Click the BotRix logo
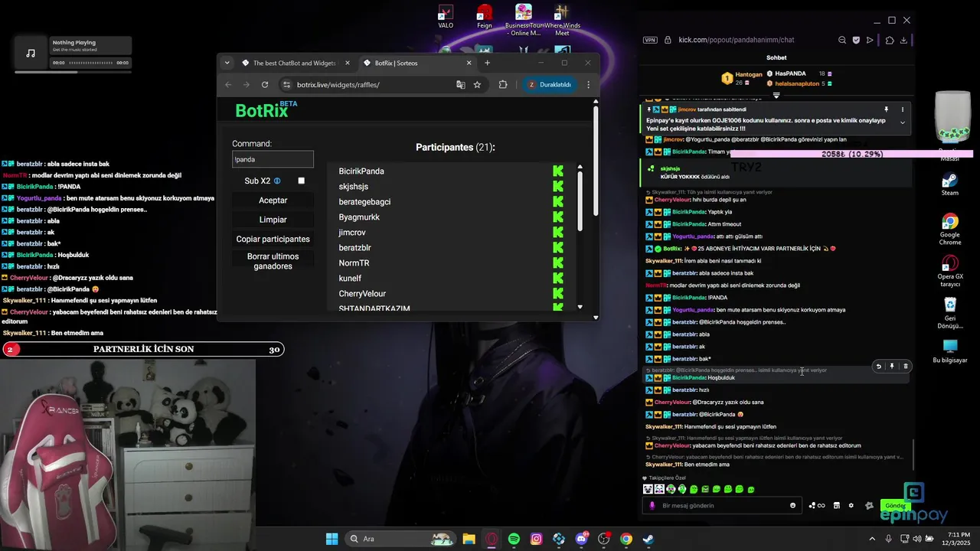 [x=266, y=110]
